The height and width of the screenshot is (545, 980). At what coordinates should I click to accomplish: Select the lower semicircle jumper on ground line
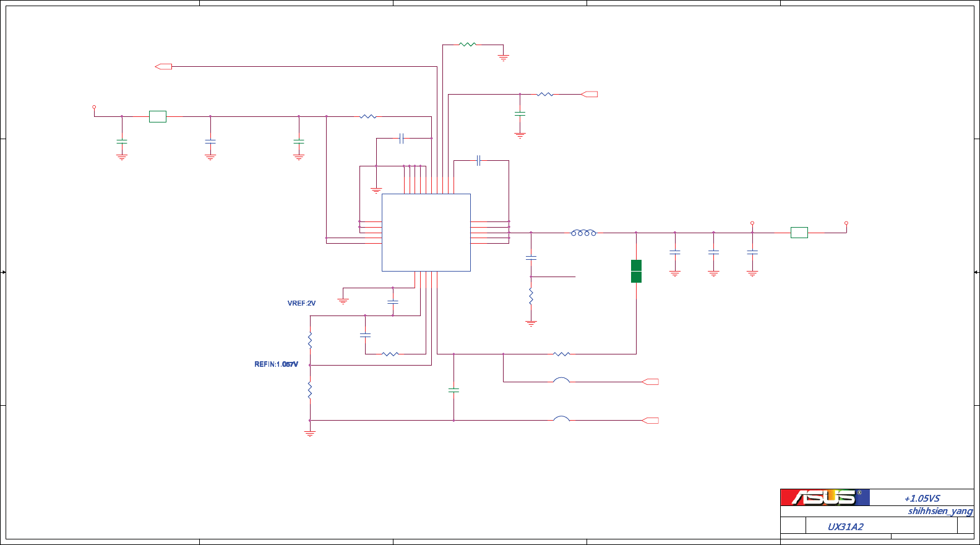(x=561, y=419)
